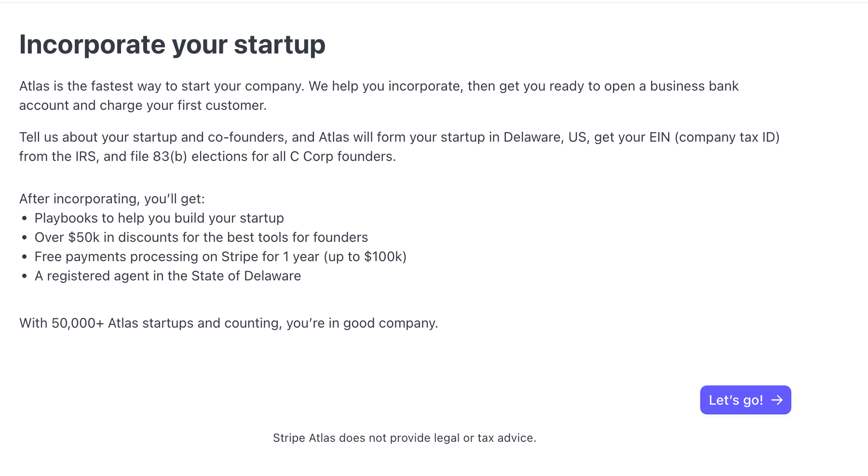Click the bullet dot before 'Over $50k'
The image size is (868, 476).
click(25, 238)
